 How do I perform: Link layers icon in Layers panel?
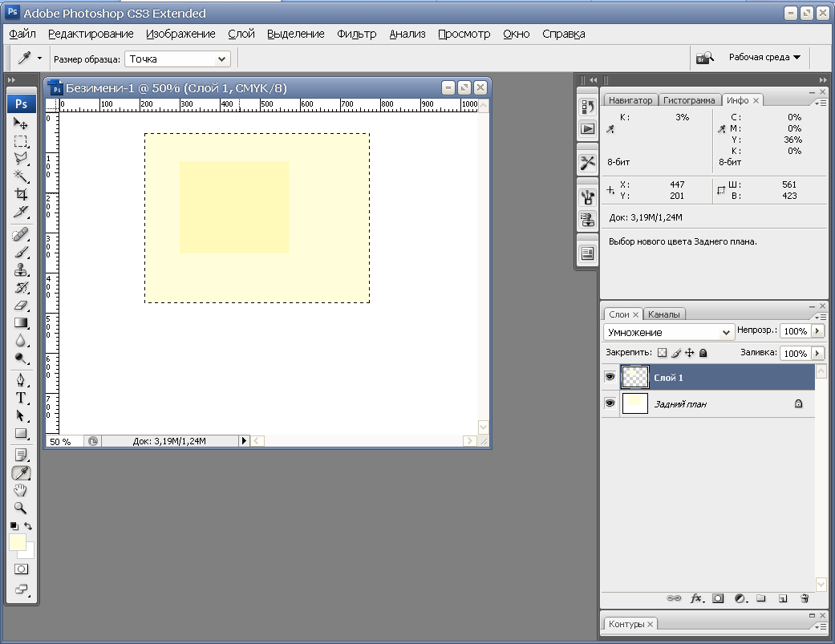tap(674, 598)
